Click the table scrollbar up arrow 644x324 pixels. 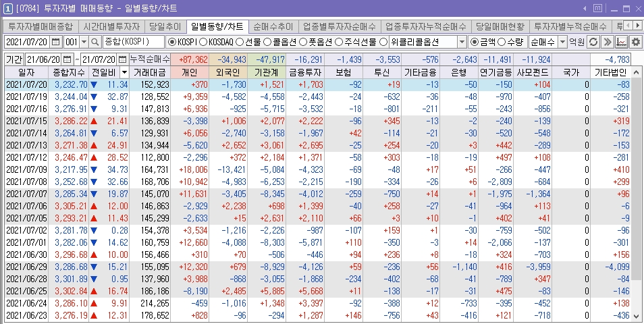pyautogui.click(x=637, y=72)
